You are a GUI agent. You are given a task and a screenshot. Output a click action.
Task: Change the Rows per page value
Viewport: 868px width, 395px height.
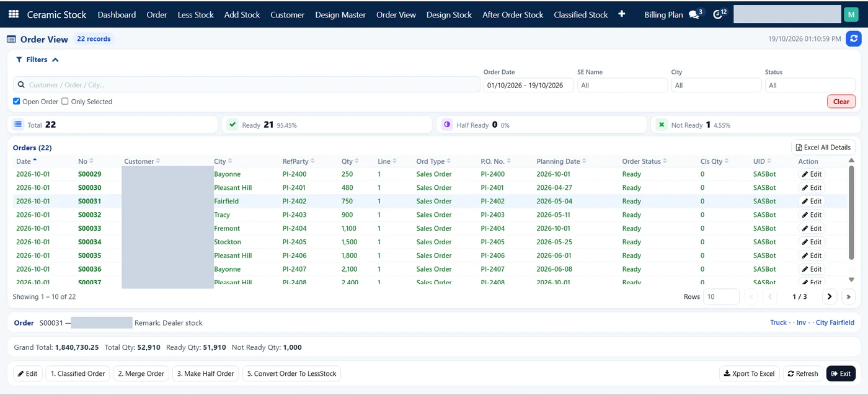(x=721, y=296)
